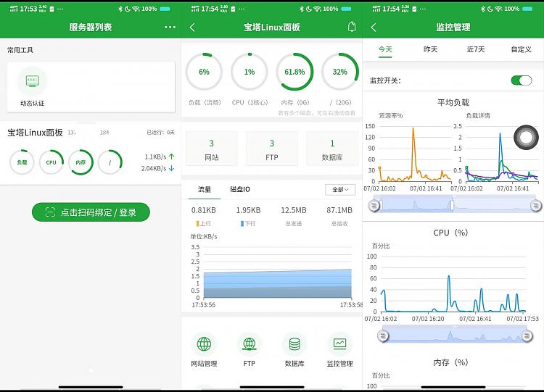This screenshot has width=544, height=392.
Task: Click left handle of CPU range slider
Action: coord(383,335)
